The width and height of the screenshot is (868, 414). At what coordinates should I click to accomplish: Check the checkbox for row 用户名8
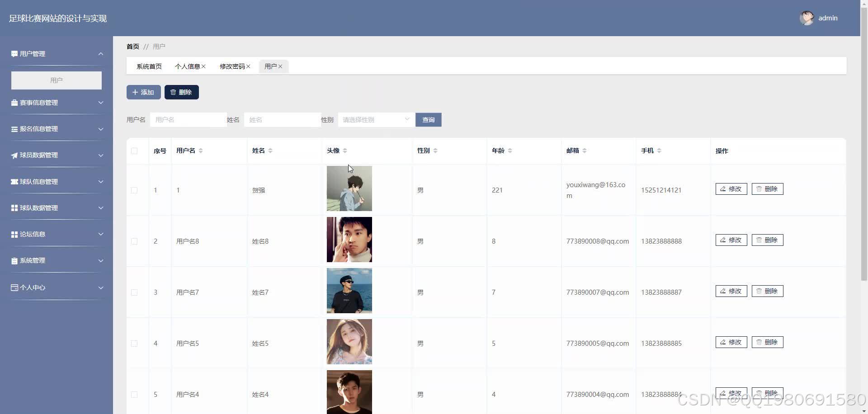pos(134,241)
